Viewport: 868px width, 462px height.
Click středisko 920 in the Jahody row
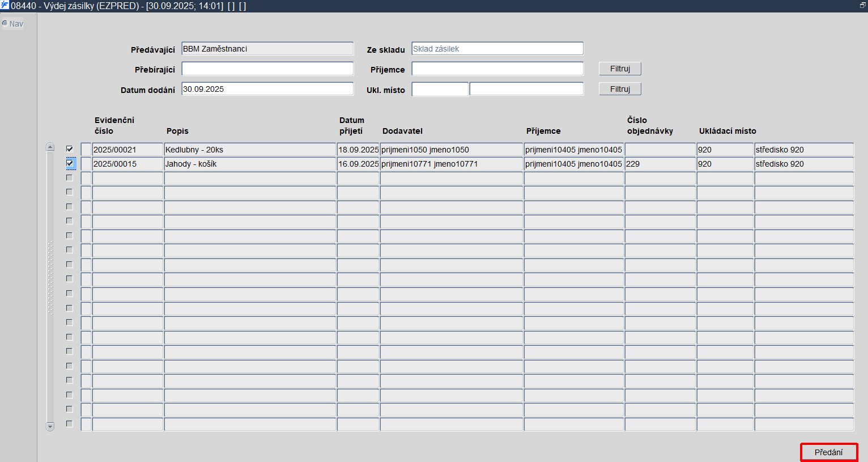click(x=804, y=164)
